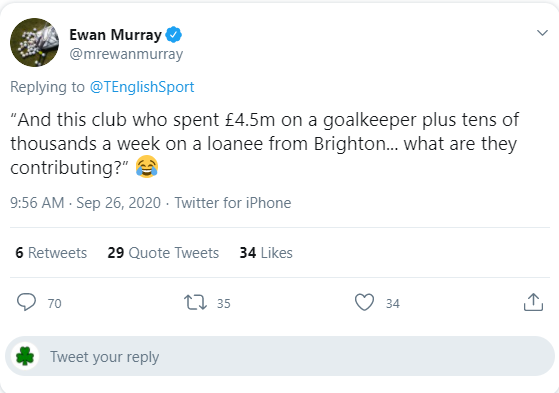Click the 35 retweet count number

(x=224, y=303)
